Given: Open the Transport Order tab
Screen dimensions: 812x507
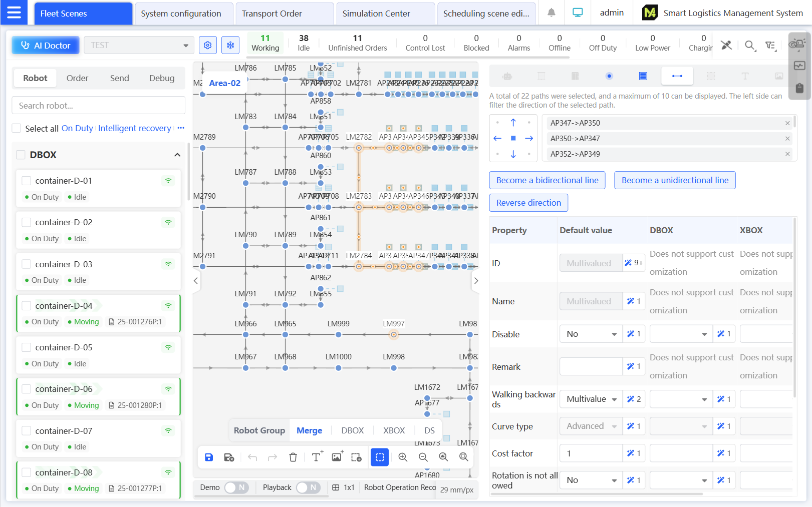Looking at the screenshot, I should point(284,14).
